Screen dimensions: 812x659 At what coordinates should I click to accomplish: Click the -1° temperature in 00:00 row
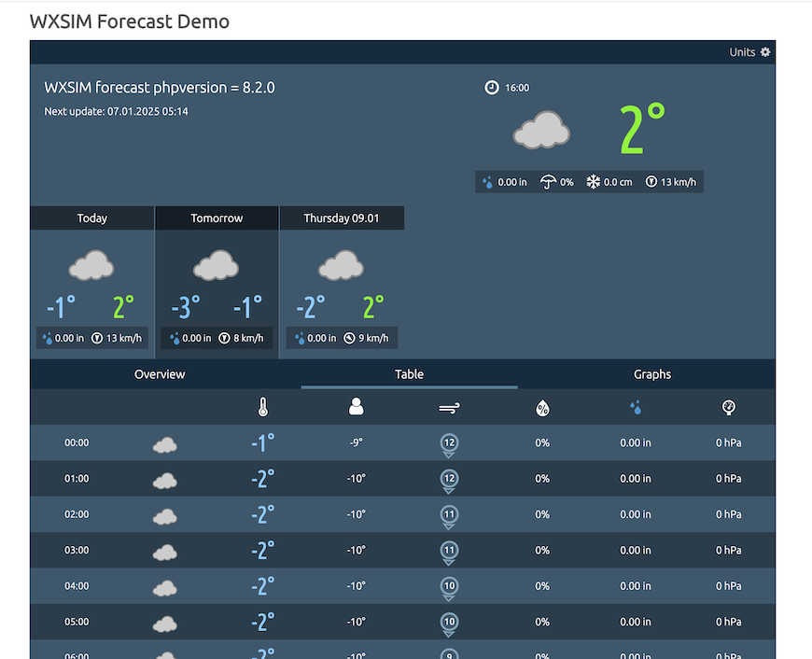[x=262, y=443]
